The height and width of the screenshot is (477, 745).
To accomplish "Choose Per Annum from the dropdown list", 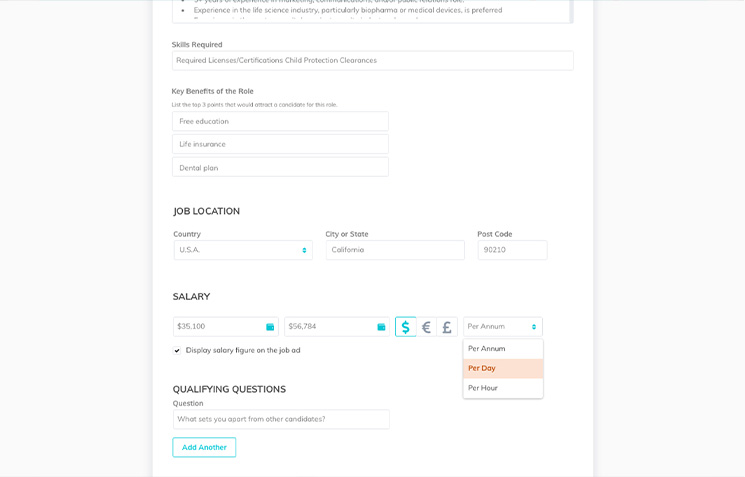I will pos(503,349).
